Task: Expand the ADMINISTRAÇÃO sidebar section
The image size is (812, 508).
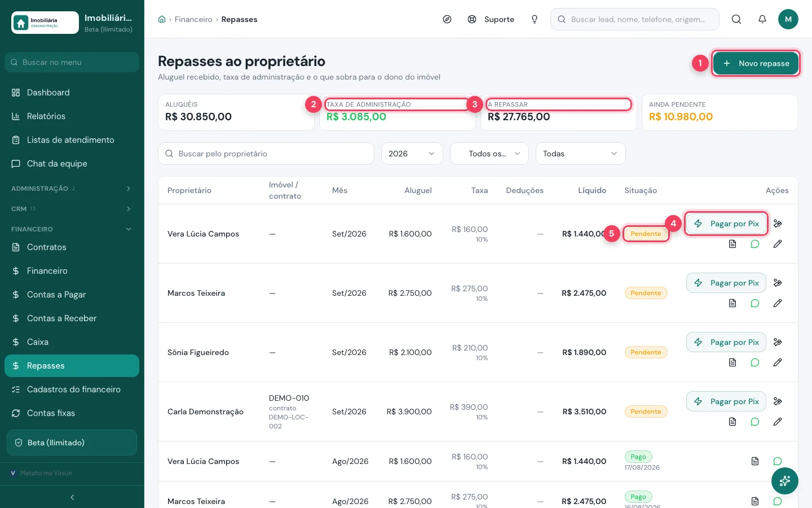Action: 72,189
